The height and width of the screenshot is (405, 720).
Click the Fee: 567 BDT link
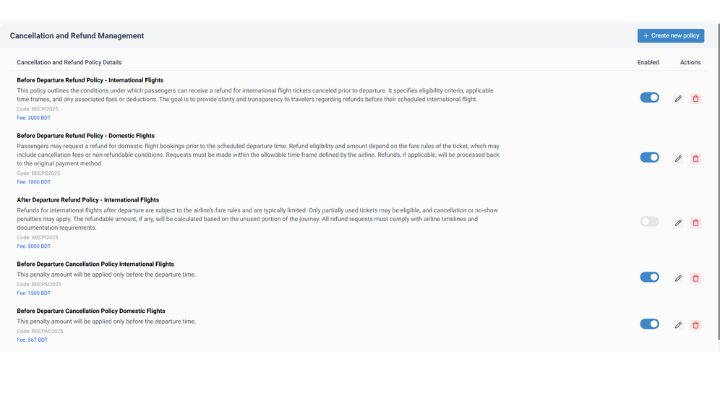31,340
